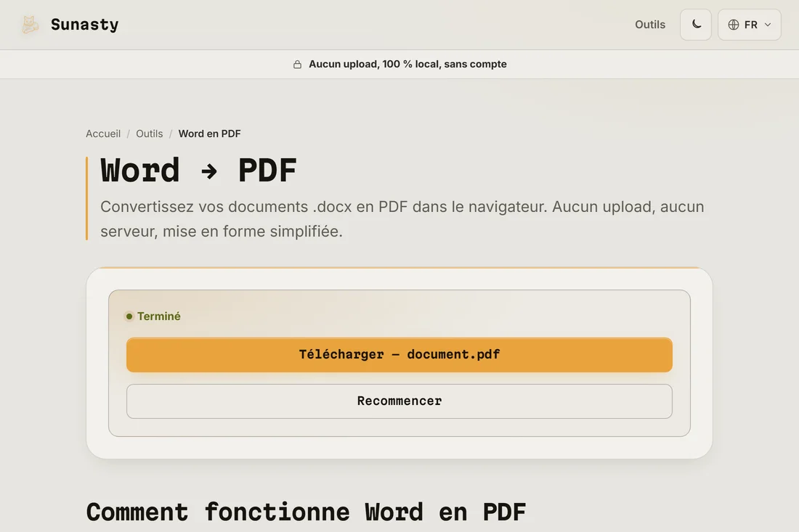Viewport: 799px width, 532px height.
Task: Click the Sunasty cat logo icon
Action: click(30, 25)
